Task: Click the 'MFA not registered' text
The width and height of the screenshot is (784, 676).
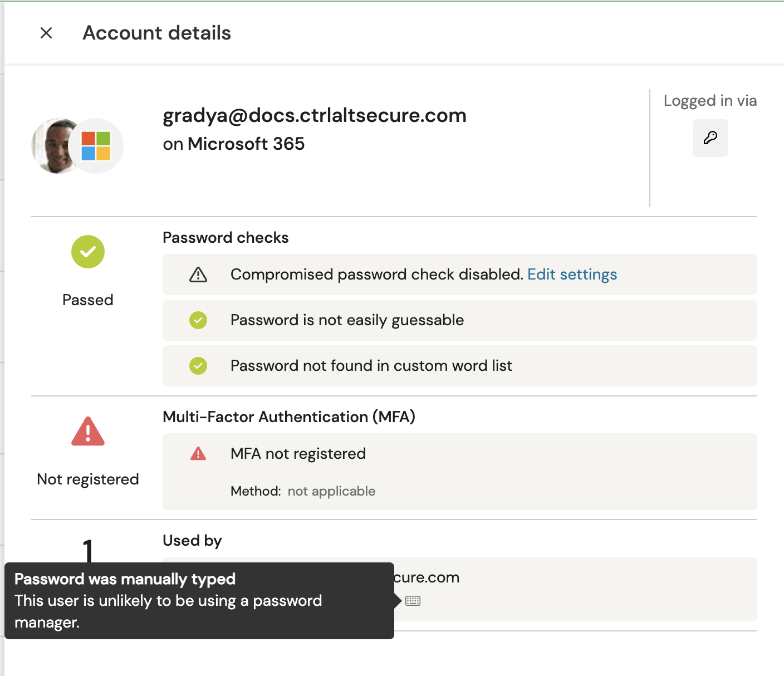Action: click(x=298, y=454)
